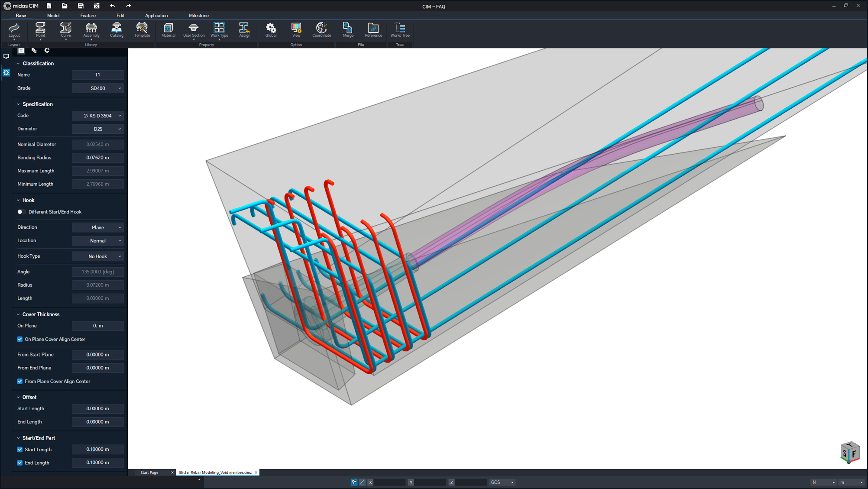Switch to the Edit ribbon tab
This screenshot has width=868, height=489.
(x=120, y=16)
